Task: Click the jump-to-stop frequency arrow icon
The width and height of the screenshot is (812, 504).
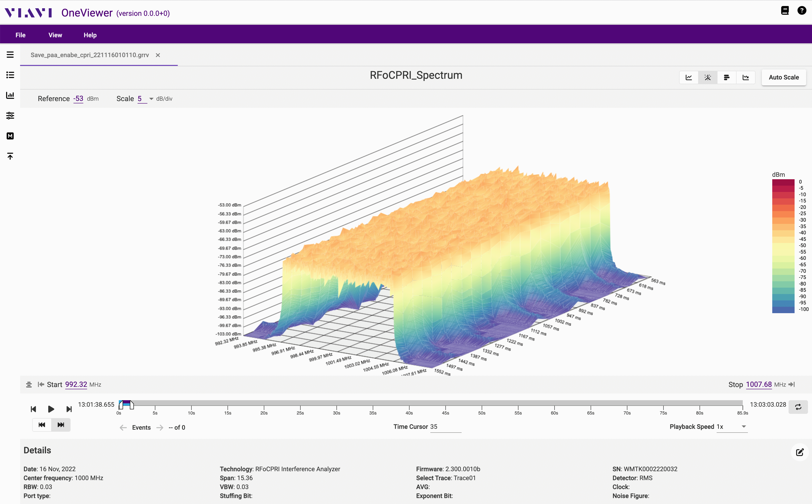Action: 792,384
